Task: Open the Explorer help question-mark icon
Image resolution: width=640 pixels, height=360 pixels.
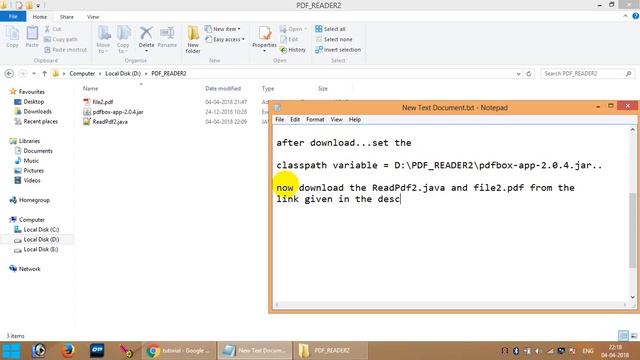Action: 636,16
